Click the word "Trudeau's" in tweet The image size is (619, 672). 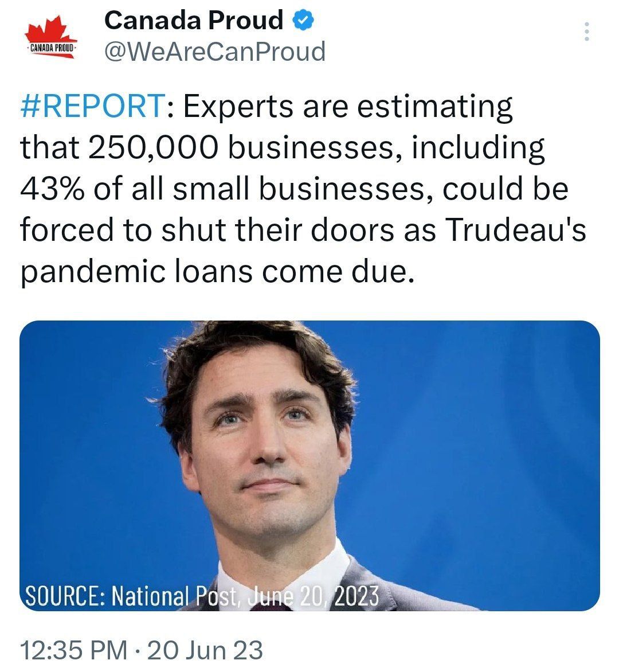pyautogui.click(x=515, y=230)
